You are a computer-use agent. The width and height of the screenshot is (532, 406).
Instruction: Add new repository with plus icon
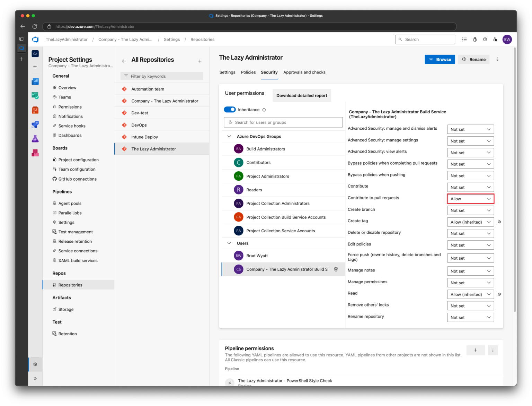tap(200, 61)
